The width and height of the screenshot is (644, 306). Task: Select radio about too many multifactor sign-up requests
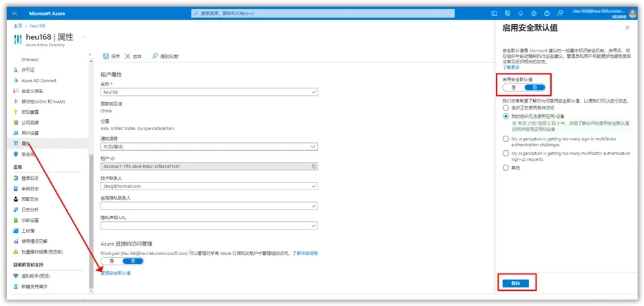coord(506,153)
